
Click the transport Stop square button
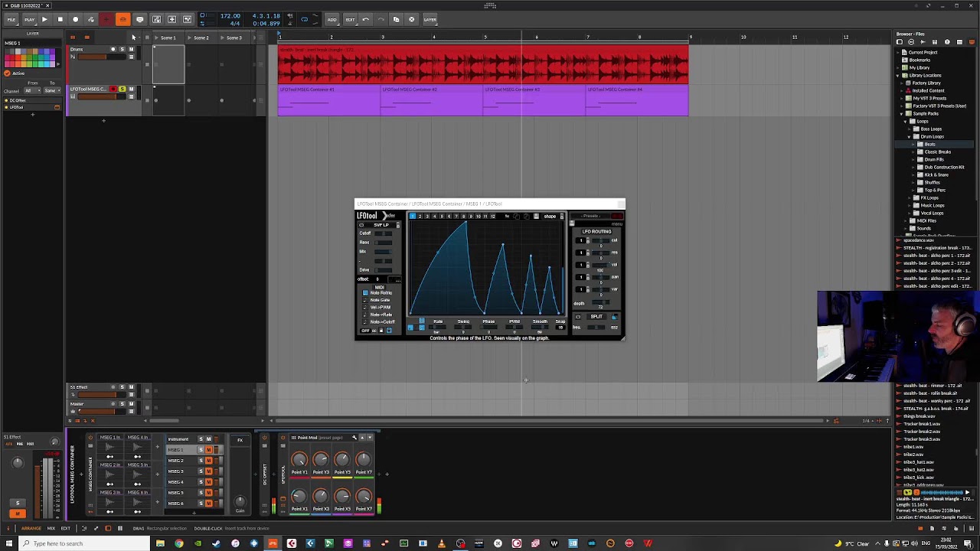tap(60, 19)
